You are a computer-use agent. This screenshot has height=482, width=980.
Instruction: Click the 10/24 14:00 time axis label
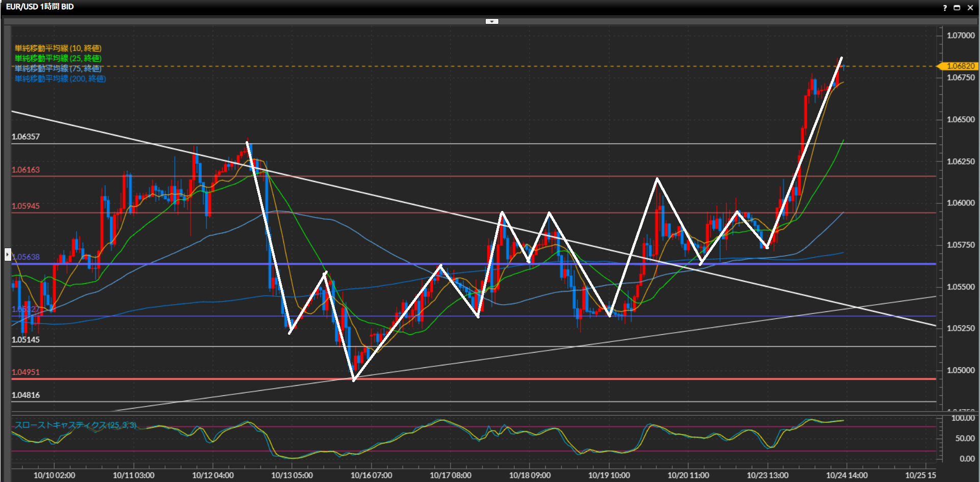click(x=846, y=475)
